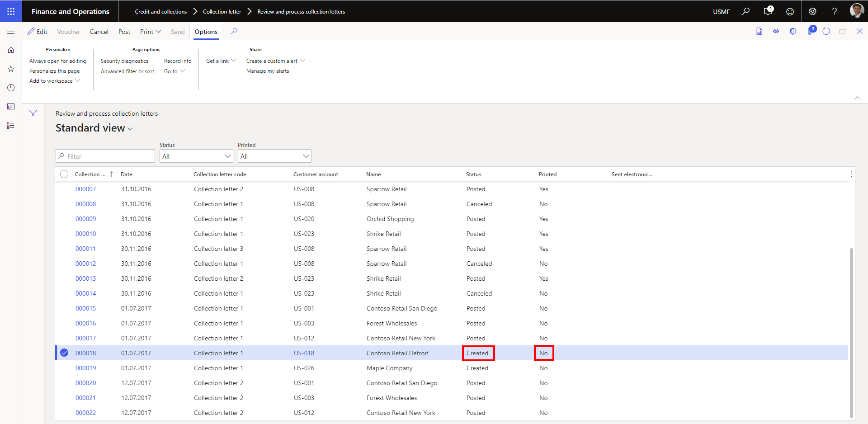Open Workspaces icon in sidebar

pos(11,107)
